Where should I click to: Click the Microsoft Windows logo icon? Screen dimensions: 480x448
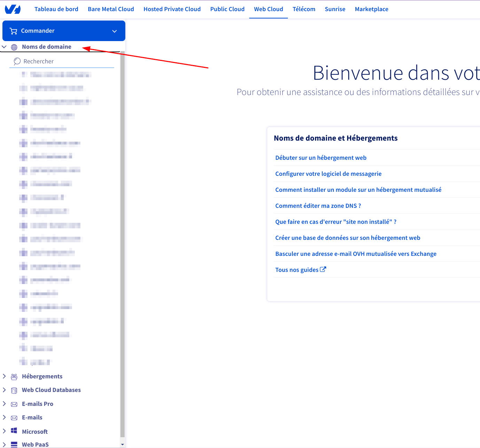click(x=14, y=431)
